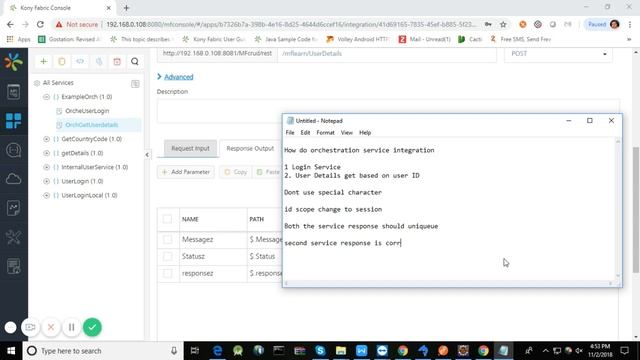Image resolution: width=640 pixels, height=360 pixels.
Task: Expand the UserLoginLocal (1.0) node
Action: pos(46,196)
